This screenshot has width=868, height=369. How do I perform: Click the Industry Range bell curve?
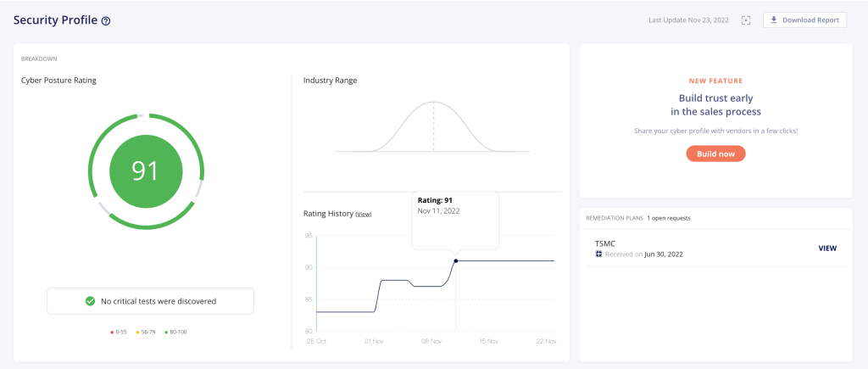pos(433,127)
